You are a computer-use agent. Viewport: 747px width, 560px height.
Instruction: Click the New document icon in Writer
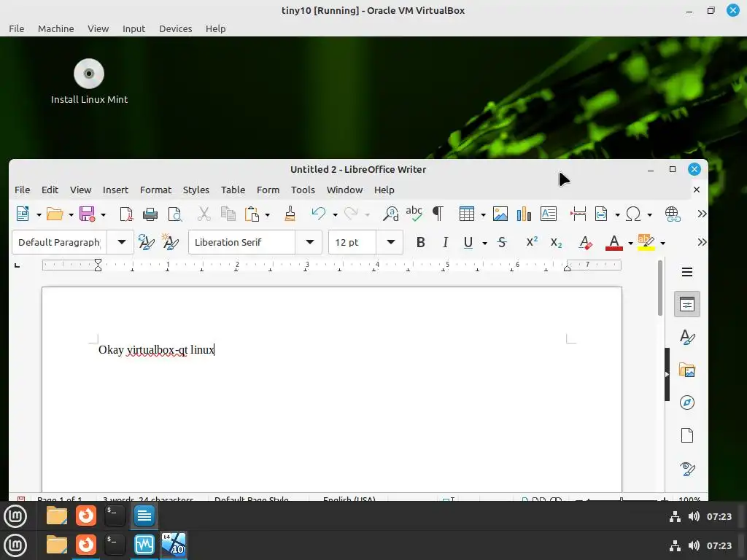23,214
